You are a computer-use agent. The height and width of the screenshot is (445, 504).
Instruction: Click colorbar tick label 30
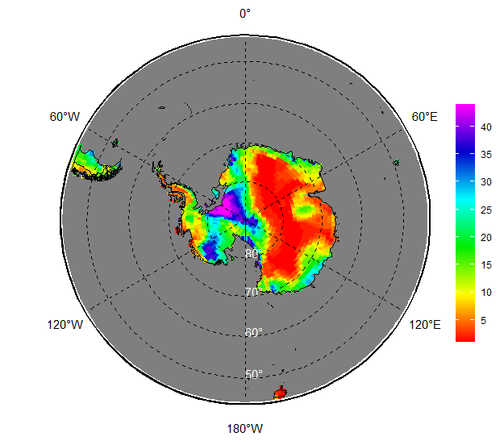coord(486,182)
